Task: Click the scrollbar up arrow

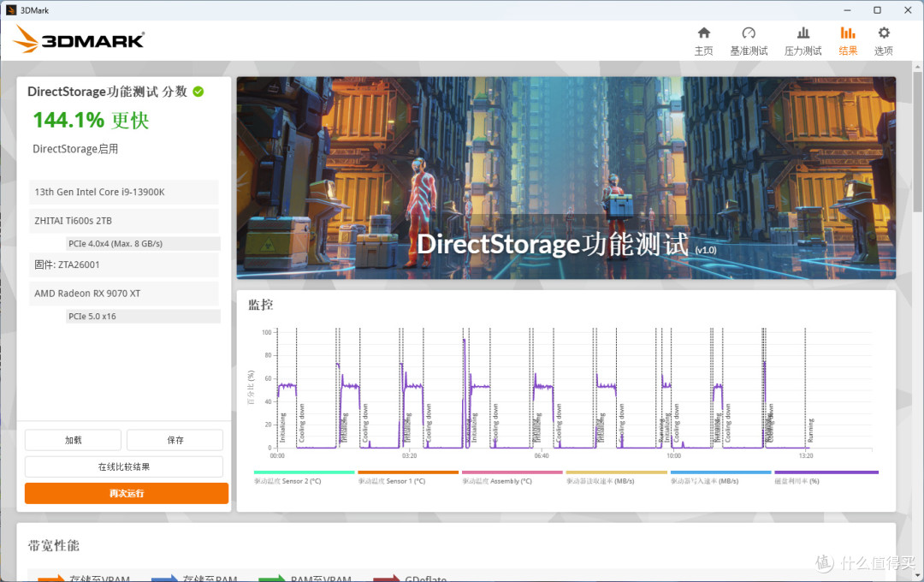Action: click(917, 67)
